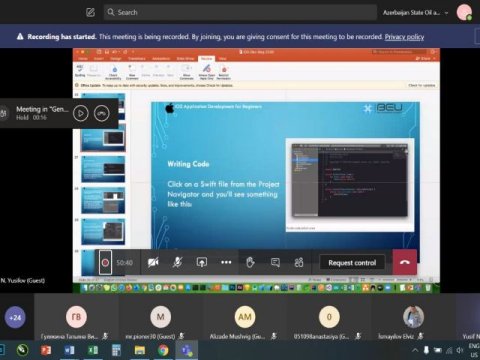
Task: Open File Explorer from the taskbar
Action: click(140, 350)
